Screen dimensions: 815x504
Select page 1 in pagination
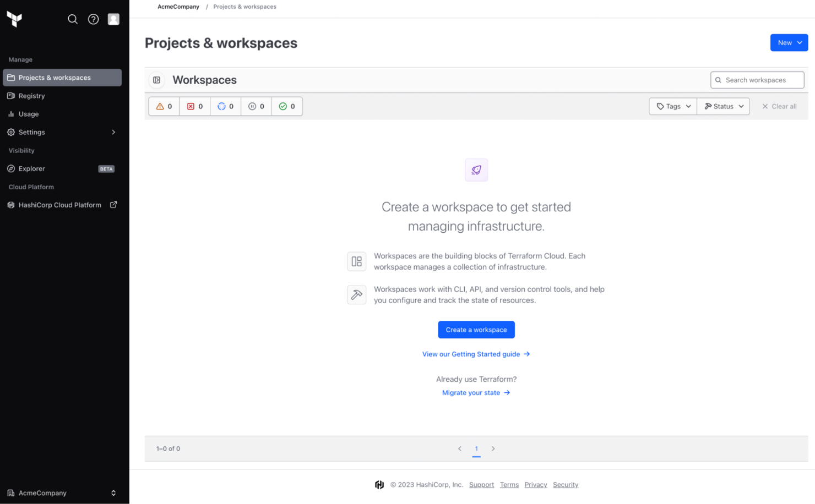476,449
